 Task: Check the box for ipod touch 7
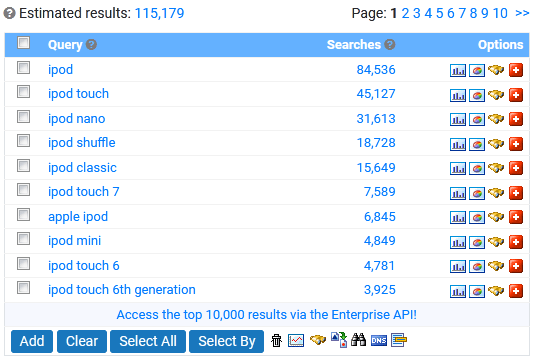[23, 190]
